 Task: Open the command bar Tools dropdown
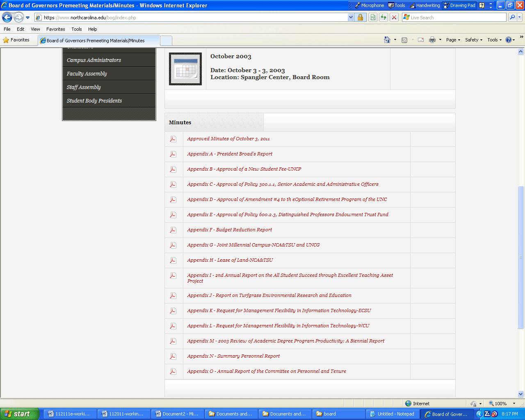494,40
